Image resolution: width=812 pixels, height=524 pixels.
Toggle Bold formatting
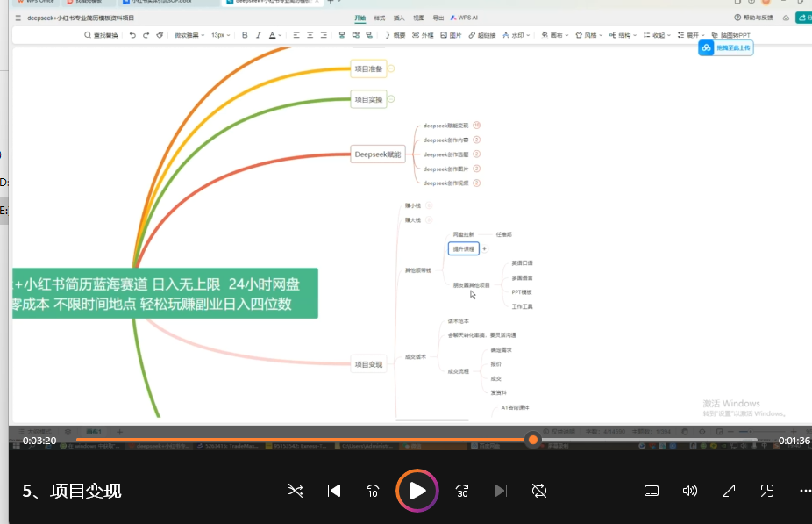click(x=245, y=35)
